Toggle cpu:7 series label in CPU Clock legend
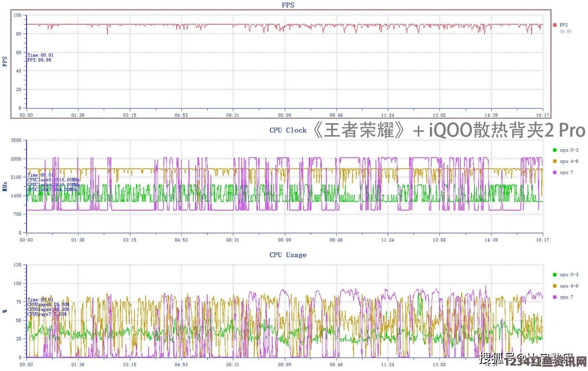The image size is (588, 371). point(566,172)
